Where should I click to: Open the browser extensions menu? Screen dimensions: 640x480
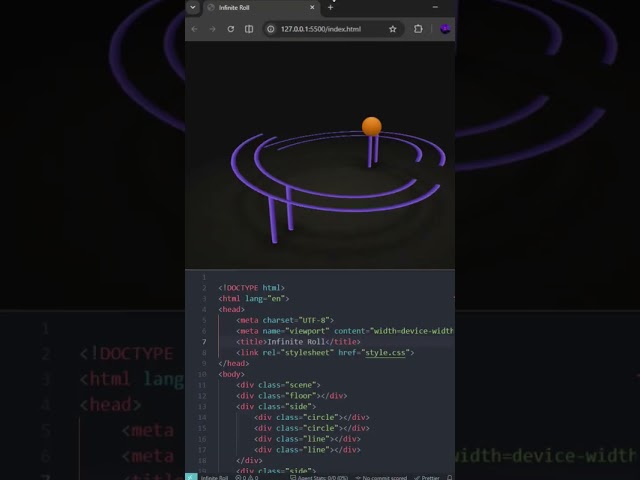418,29
